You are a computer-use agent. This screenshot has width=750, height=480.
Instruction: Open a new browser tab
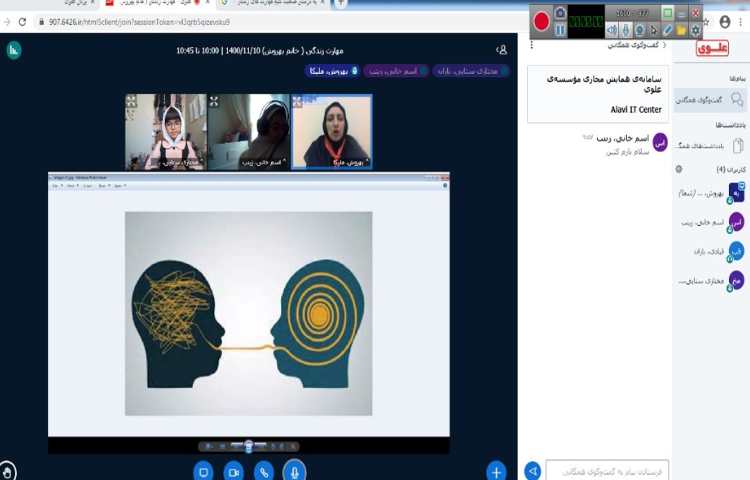pos(341,3)
